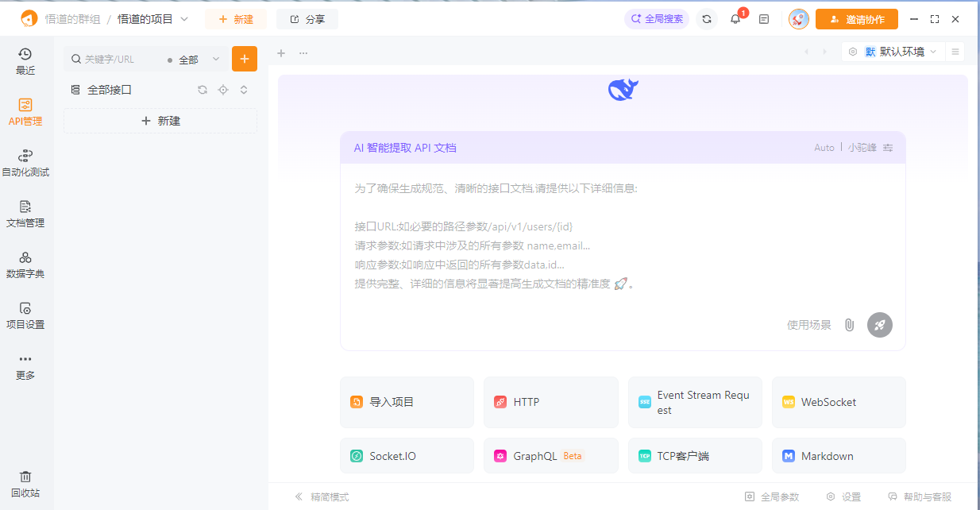This screenshot has width=980, height=510.
Task: Click 邀请协作 invite collaboration button
Action: click(x=857, y=19)
